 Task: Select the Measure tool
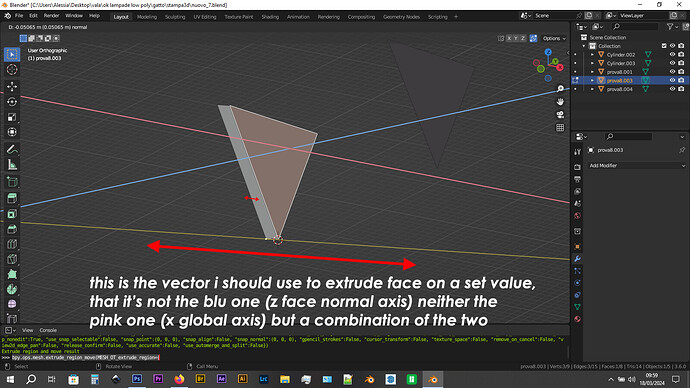click(x=12, y=165)
